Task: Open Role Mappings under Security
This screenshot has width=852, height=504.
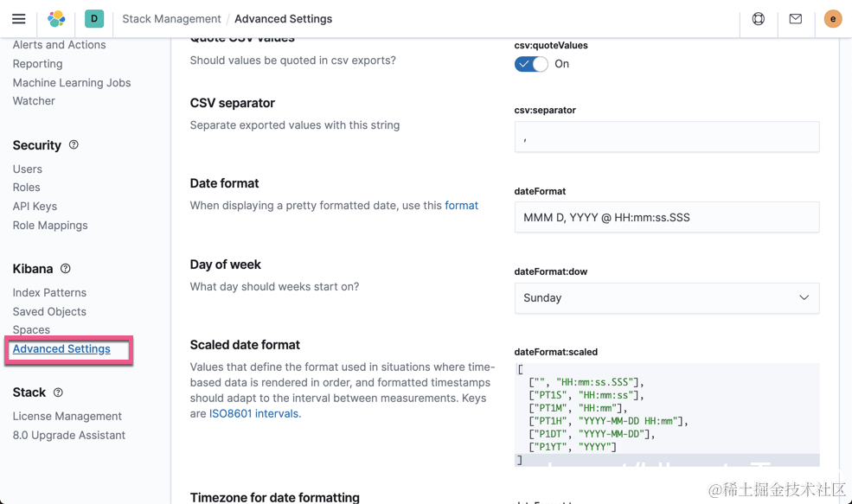Action: coord(50,226)
